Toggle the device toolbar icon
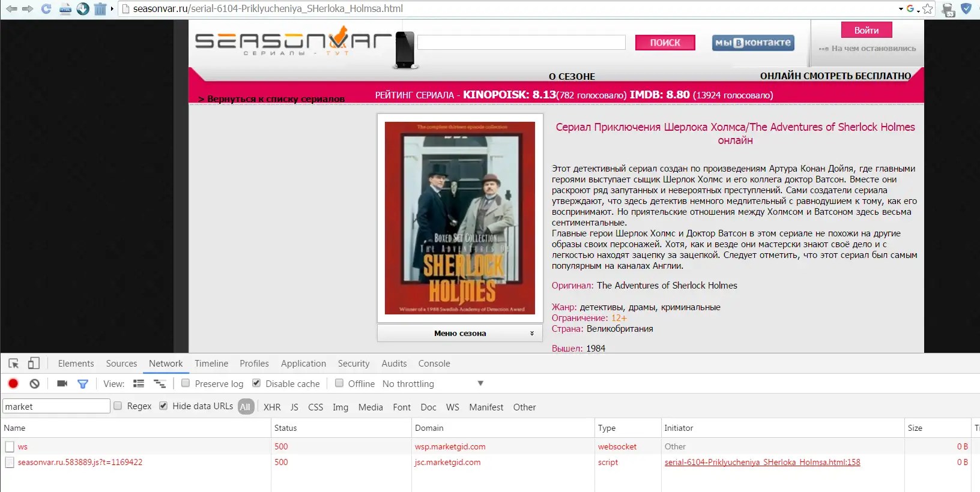The image size is (980, 492). (x=34, y=364)
